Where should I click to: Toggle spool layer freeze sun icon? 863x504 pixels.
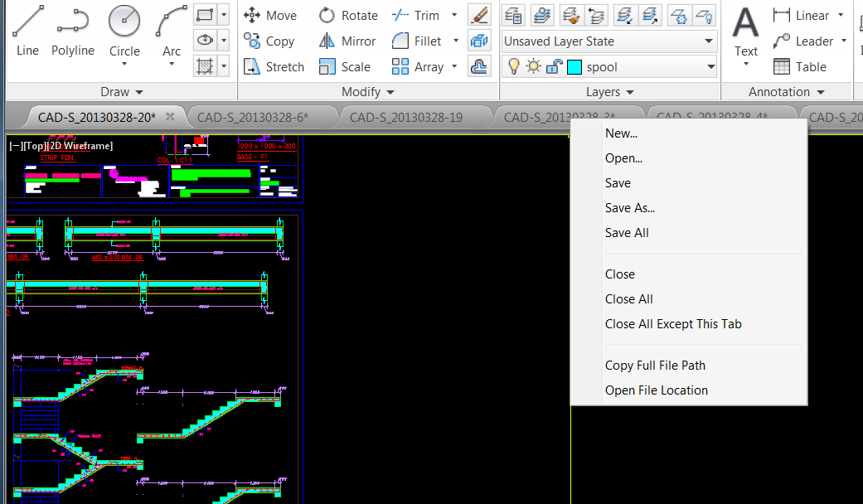[x=533, y=66]
